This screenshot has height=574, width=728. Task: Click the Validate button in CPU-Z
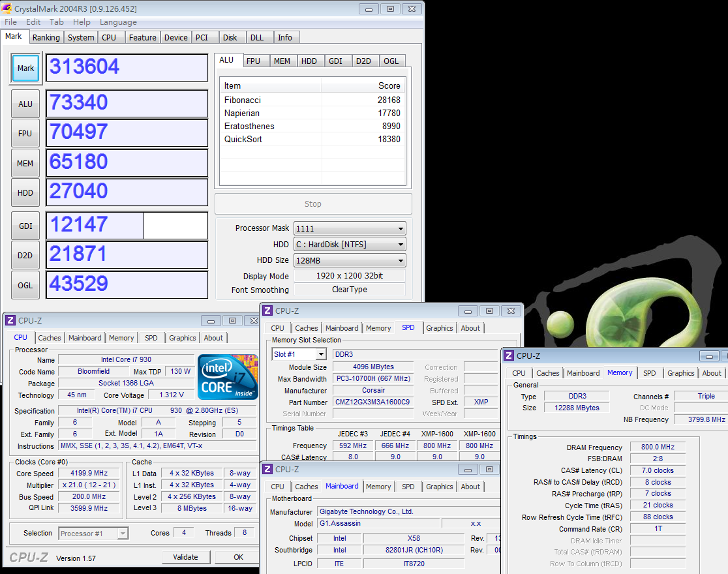tap(185, 557)
